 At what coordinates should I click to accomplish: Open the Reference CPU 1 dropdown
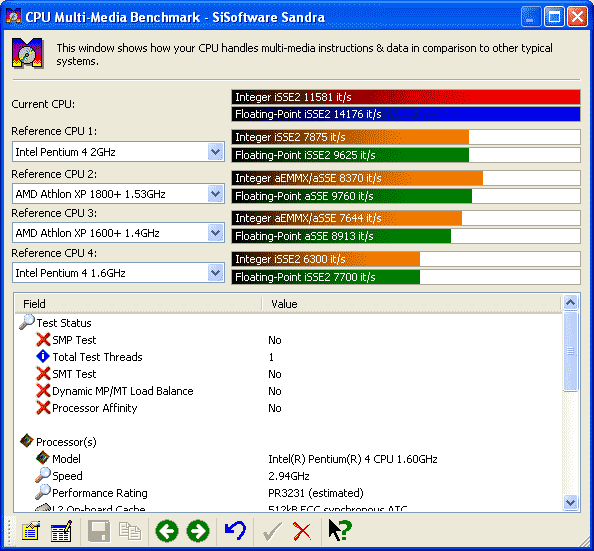[216, 152]
